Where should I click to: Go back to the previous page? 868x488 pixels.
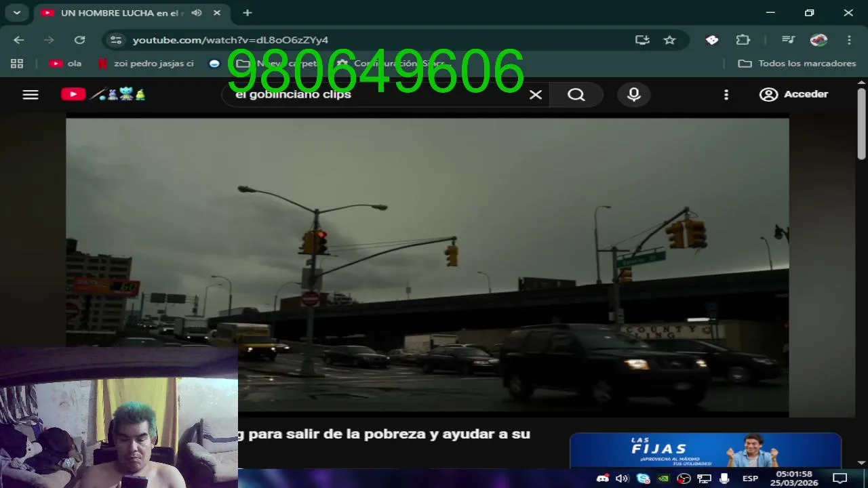coord(19,40)
